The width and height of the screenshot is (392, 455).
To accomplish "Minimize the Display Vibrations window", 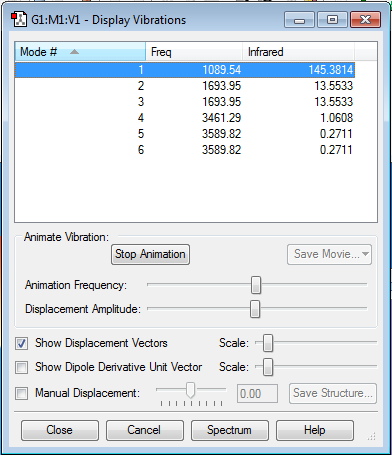I will click(299, 20).
